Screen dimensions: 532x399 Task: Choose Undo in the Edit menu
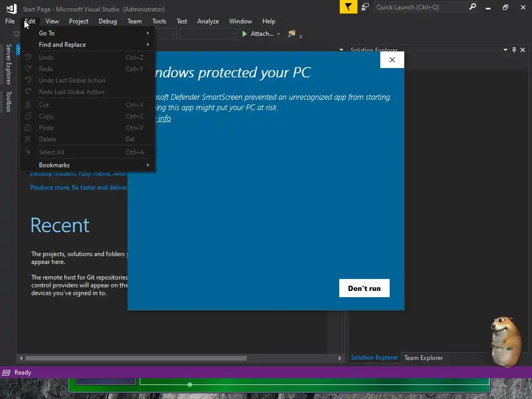(x=87, y=57)
